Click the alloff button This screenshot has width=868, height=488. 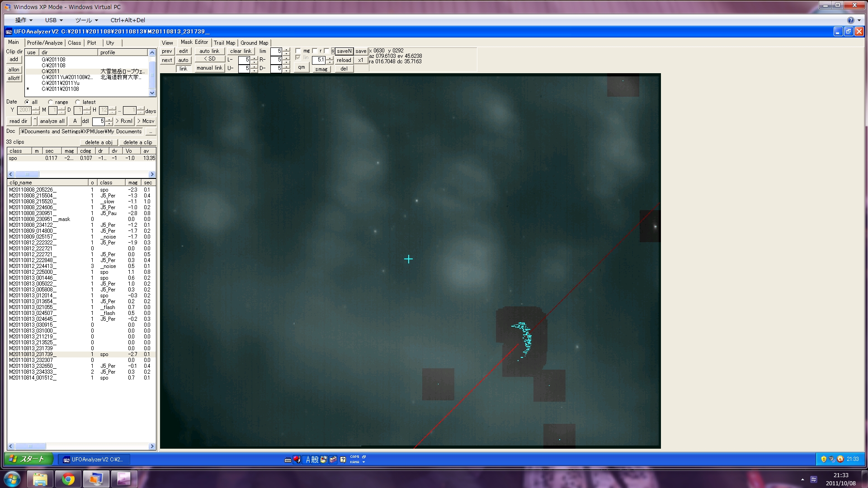click(x=14, y=78)
